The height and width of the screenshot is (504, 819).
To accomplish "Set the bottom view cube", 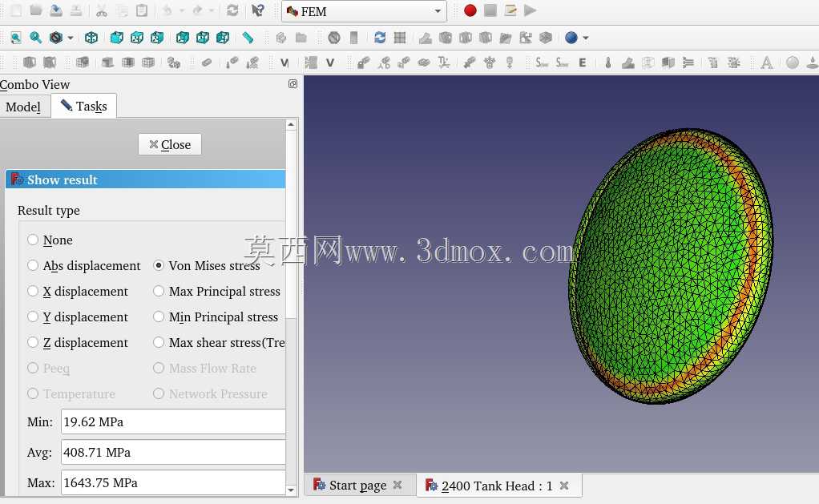I will 203,38.
